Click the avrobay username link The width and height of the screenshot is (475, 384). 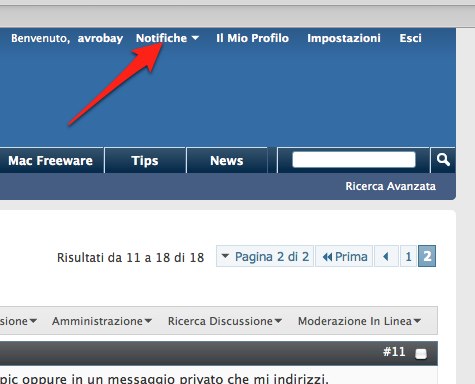pos(100,38)
